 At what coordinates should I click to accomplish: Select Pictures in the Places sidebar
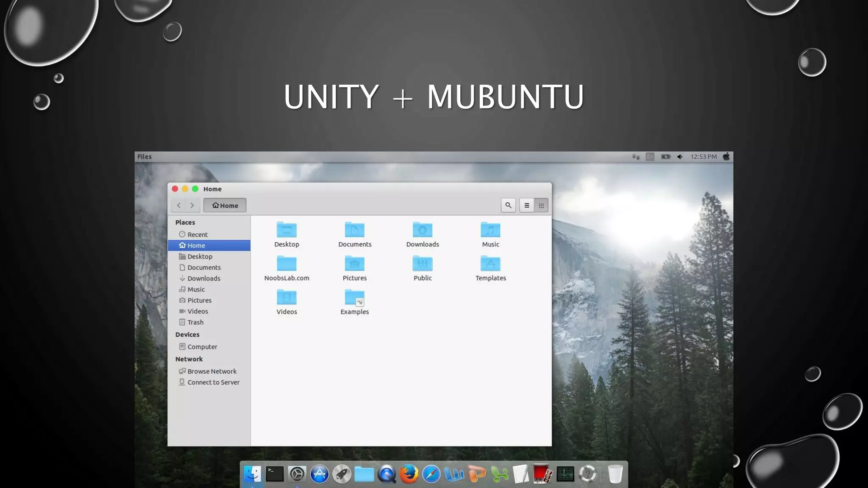point(209,300)
